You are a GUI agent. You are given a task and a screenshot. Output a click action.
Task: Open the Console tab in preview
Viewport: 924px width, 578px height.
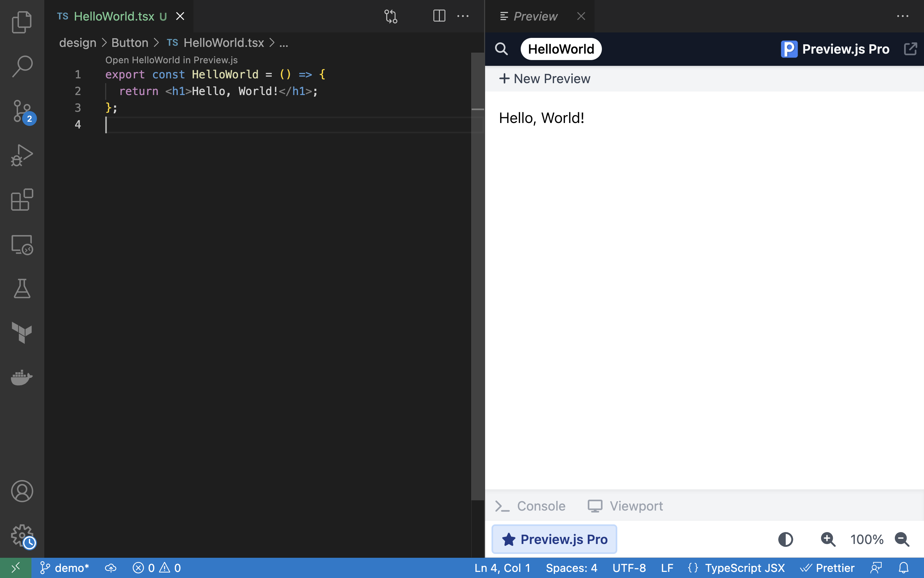pyautogui.click(x=530, y=506)
